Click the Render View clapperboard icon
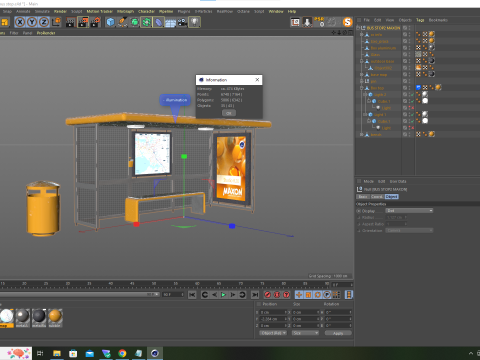This screenshot has width=480, height=360. (x=71, y=22)
